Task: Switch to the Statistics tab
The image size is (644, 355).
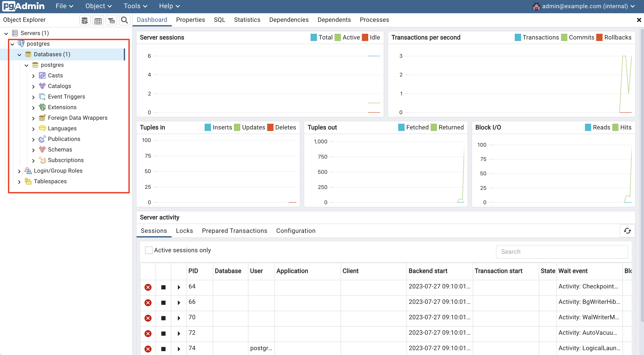Action: (x=247, y=20)
